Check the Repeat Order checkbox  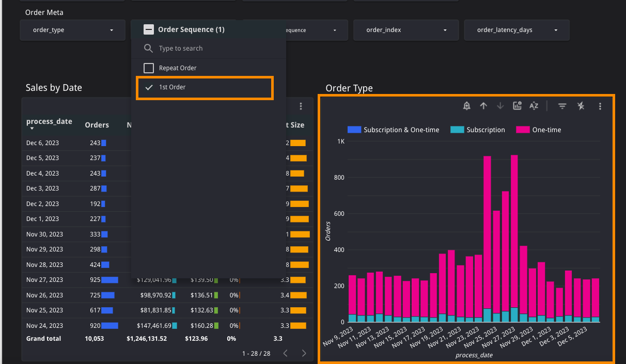(149, 68)
